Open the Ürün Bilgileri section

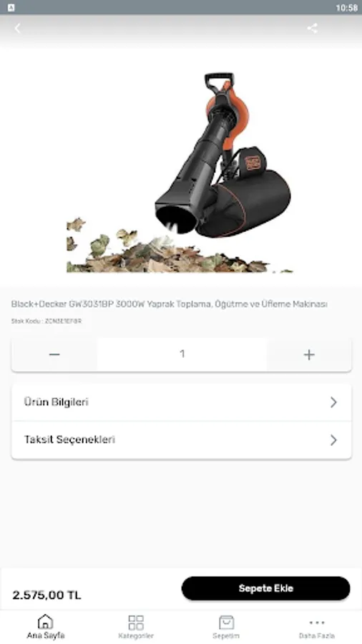pyautogui.click(x=182, y=402)
